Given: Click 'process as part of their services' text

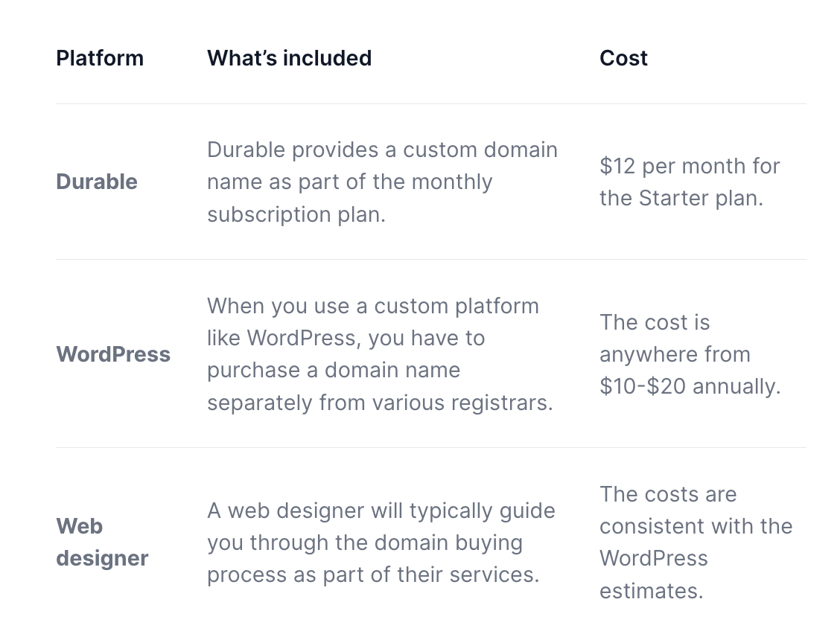Looking at the screenshot, I should (372, 574).
